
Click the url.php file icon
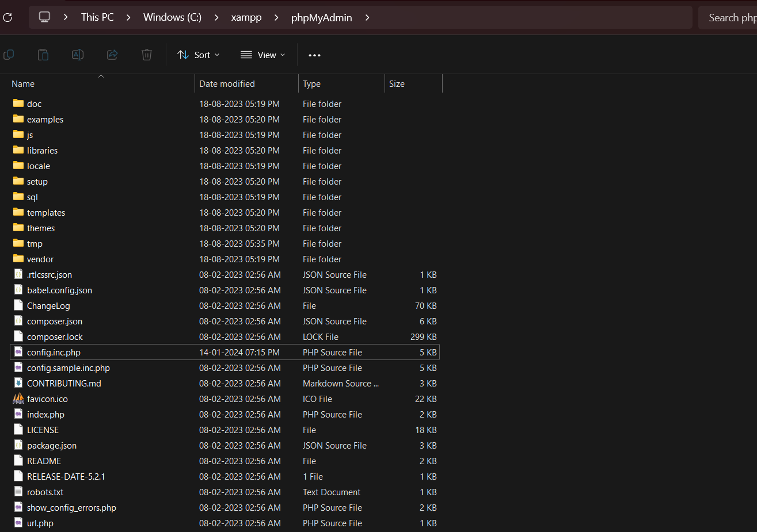click(18, 523)
